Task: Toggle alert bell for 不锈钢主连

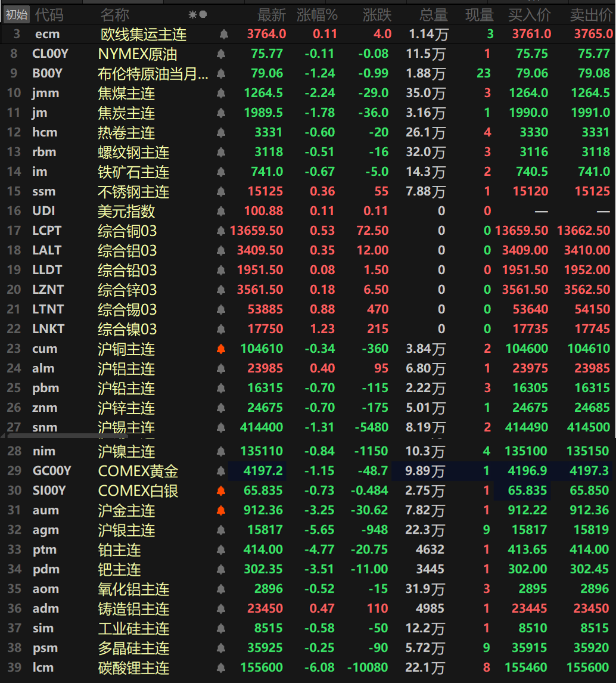Action: click(221, 191)
